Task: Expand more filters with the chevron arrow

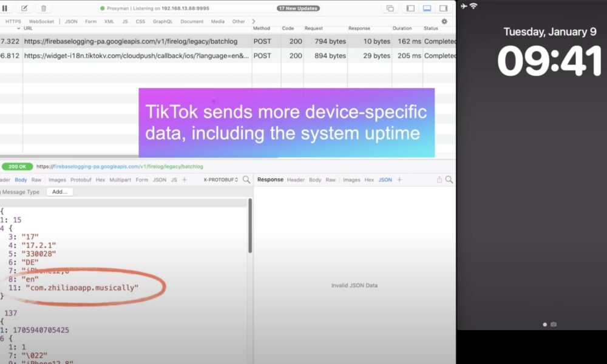Action: tap(254, 21)
